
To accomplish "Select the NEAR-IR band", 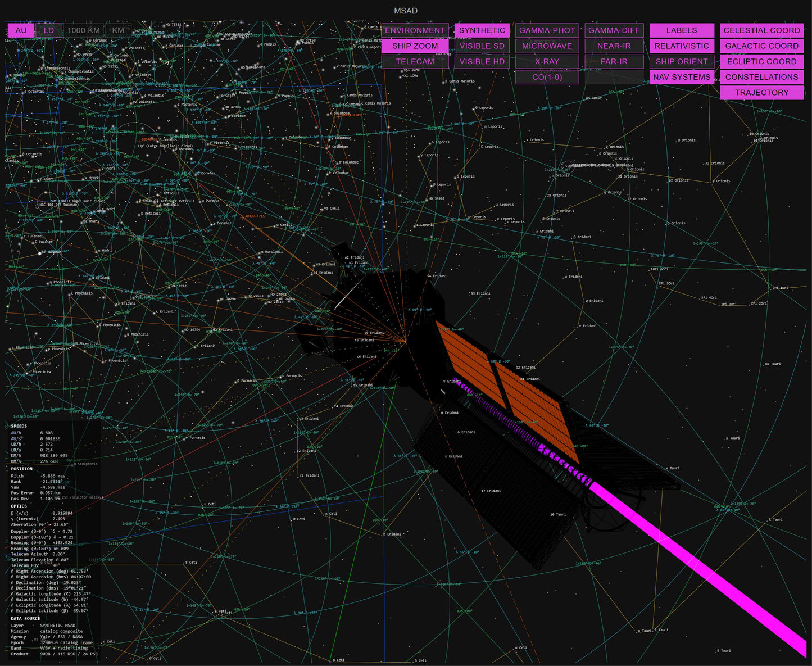I will point(614,46).
